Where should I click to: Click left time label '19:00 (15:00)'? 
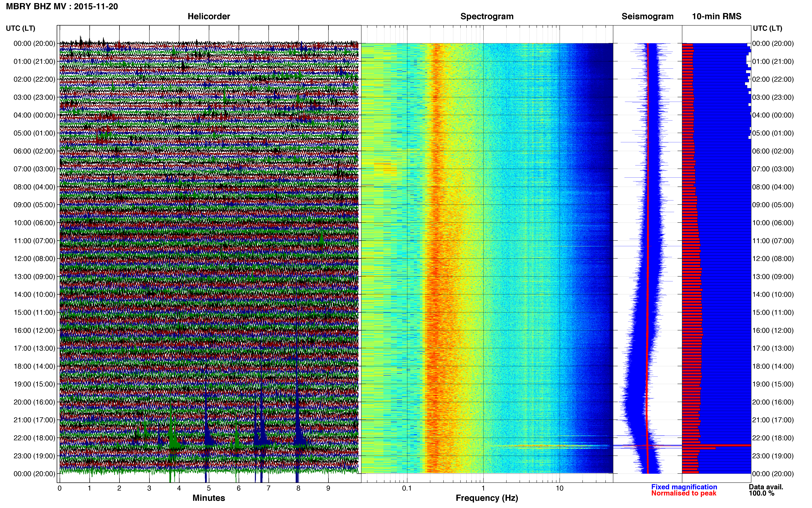pos(34,384)
